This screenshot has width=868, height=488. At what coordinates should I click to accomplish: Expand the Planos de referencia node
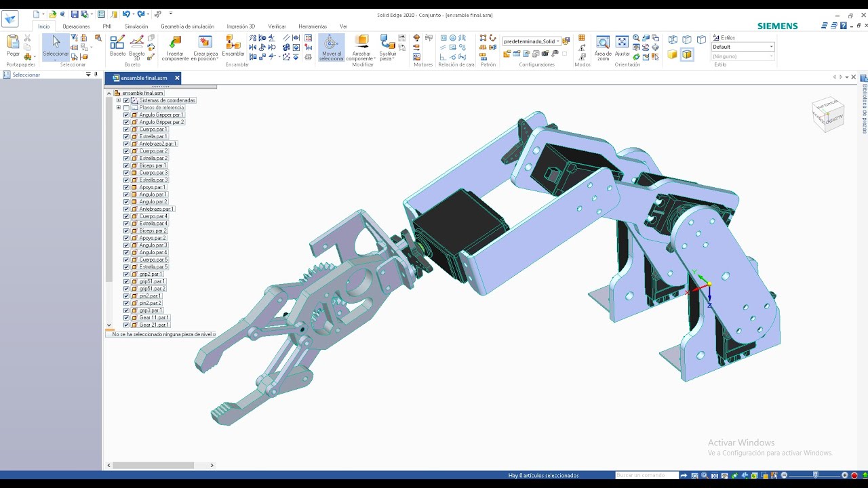[x=118, y=108]
